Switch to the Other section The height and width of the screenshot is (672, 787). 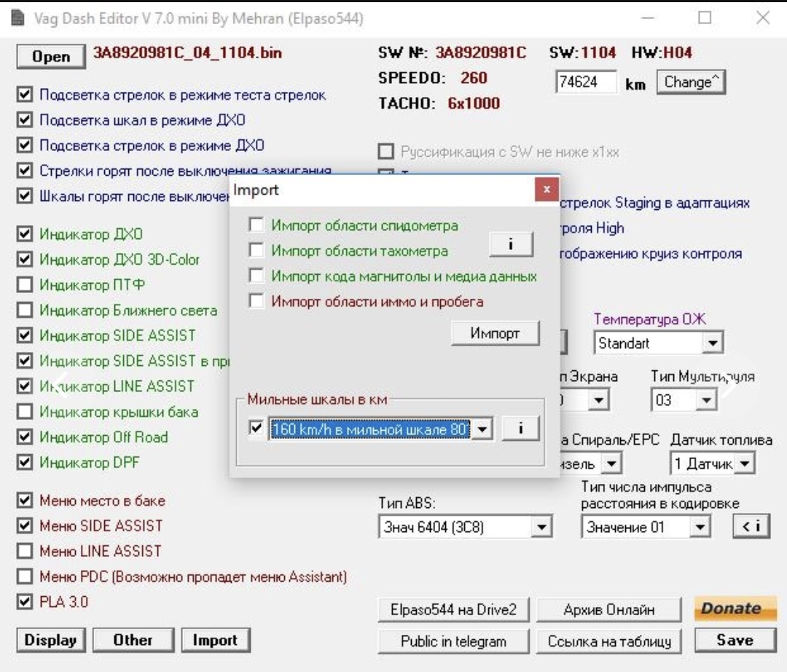[133, 641]
